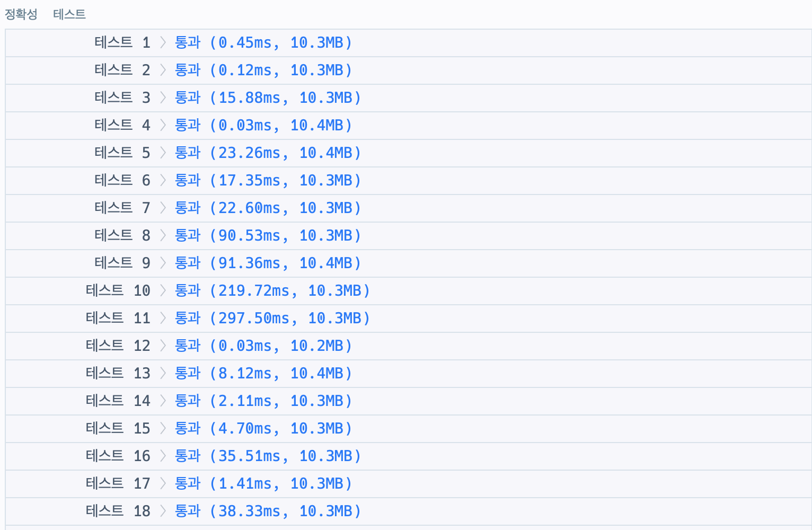Click result 통과 (91.36ms, 10.4MB)
The width and height of the screenshot is (812, 530).
pyautogui.click(x=268, y=263)
